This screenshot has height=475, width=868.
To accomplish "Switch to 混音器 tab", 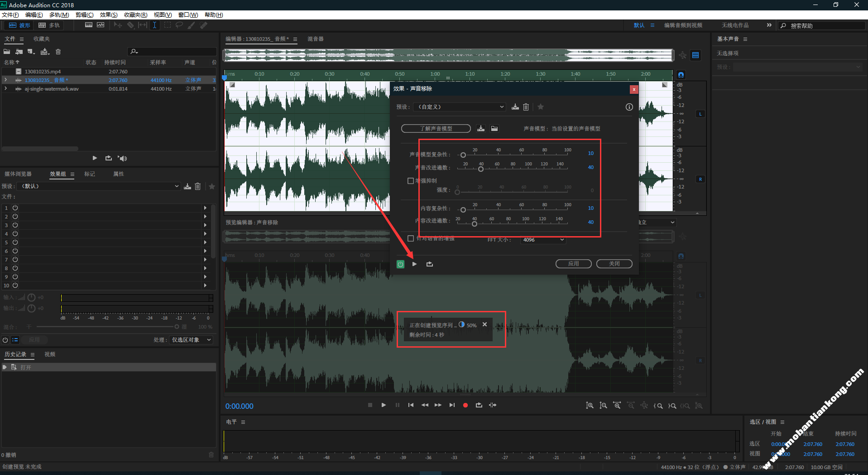I will coord(316,39).
